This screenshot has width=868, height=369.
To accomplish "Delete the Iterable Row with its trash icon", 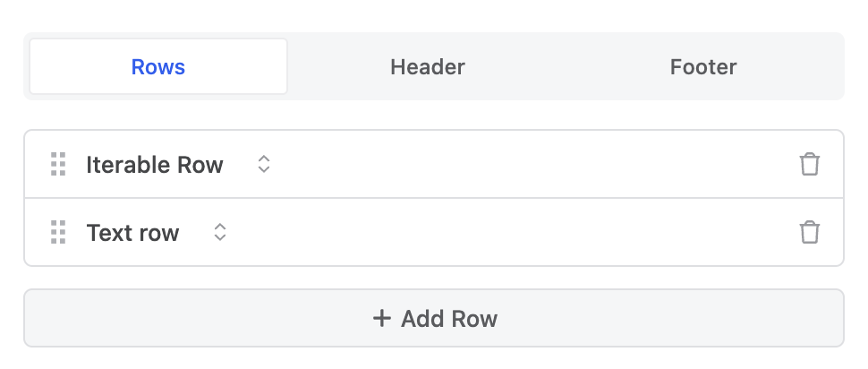I will 809,164.
